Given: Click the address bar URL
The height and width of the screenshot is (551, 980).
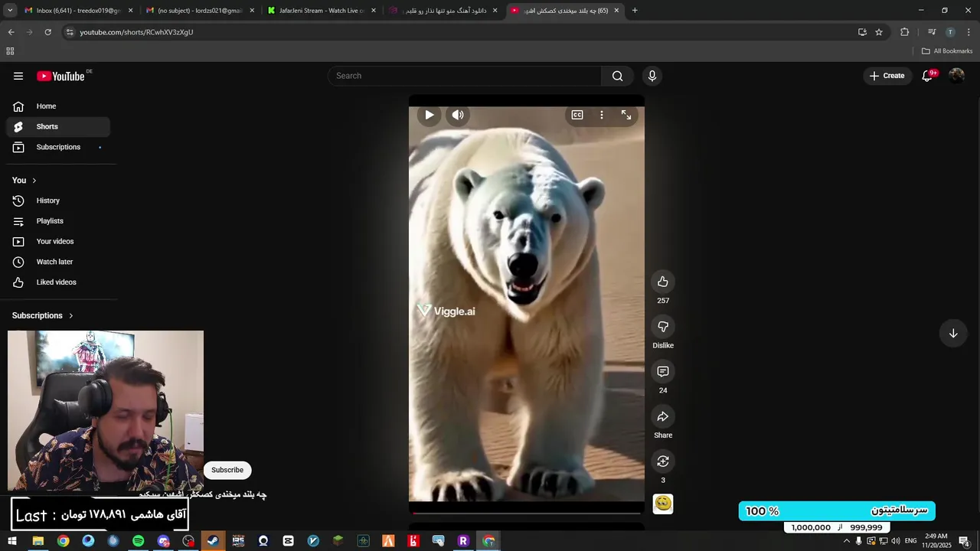Looking at the screenshot, I should [x=136, y=32].
